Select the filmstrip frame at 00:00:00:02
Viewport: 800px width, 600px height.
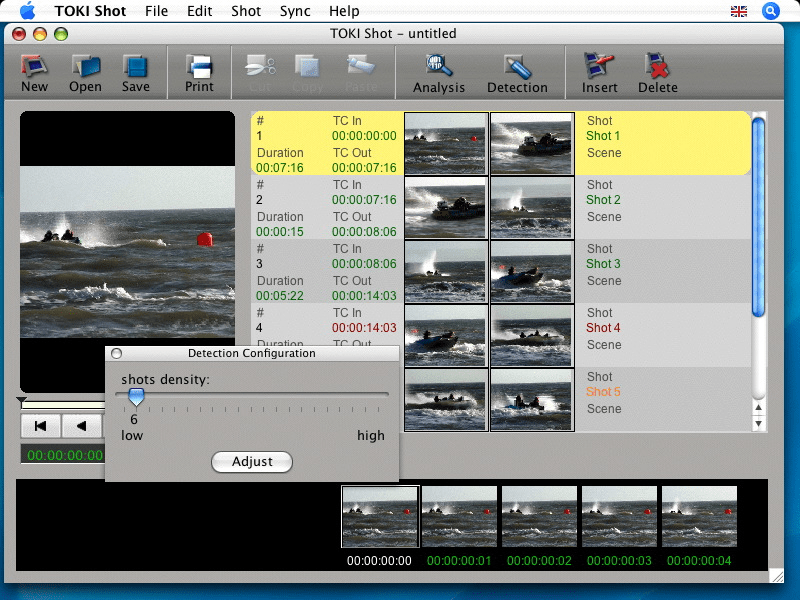539,517
